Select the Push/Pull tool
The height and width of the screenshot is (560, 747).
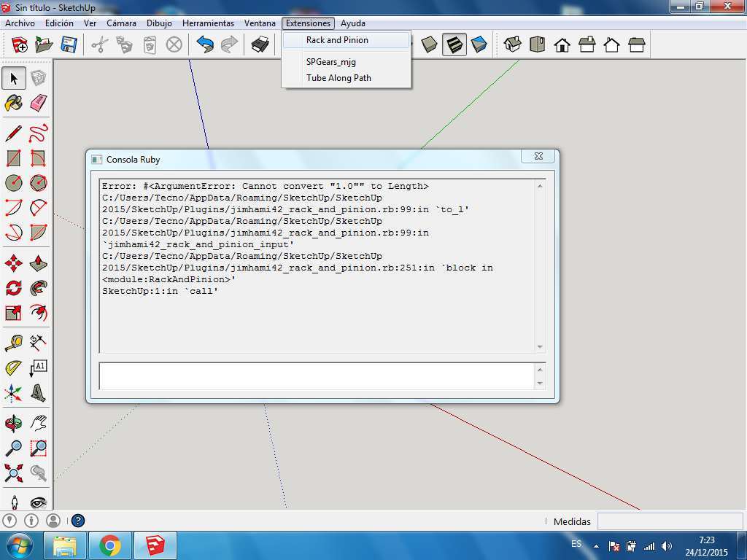[38, 262]
